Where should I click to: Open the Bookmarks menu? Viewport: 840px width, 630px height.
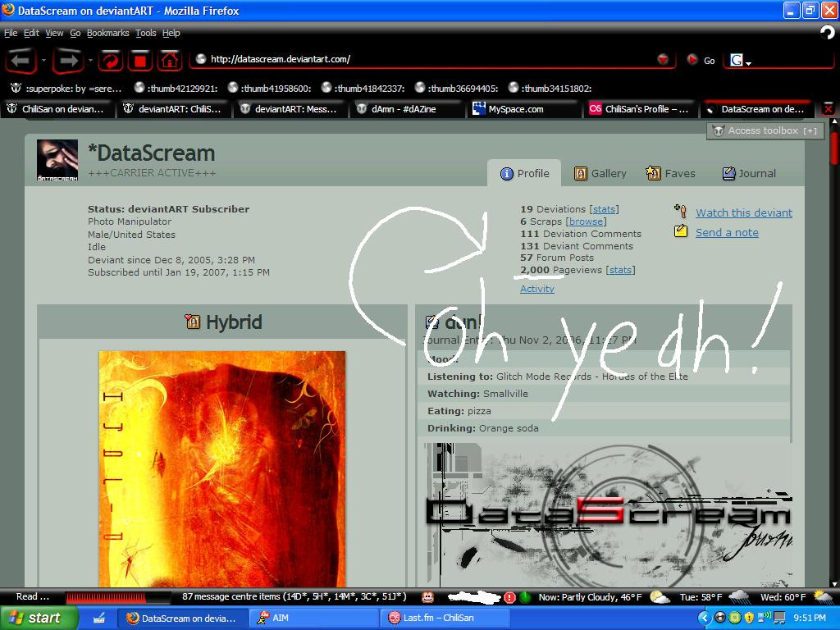click(x=107, y=33)
